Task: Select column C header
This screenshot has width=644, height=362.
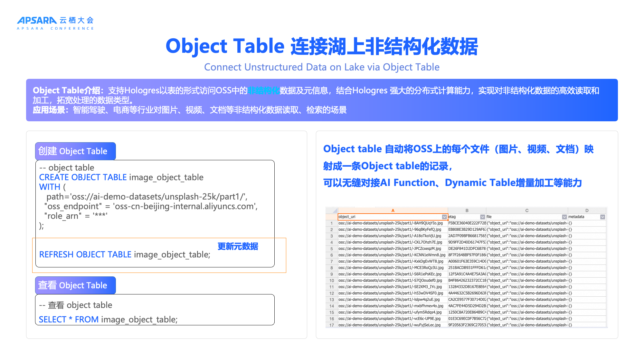Action: click(x=527, y=210)
